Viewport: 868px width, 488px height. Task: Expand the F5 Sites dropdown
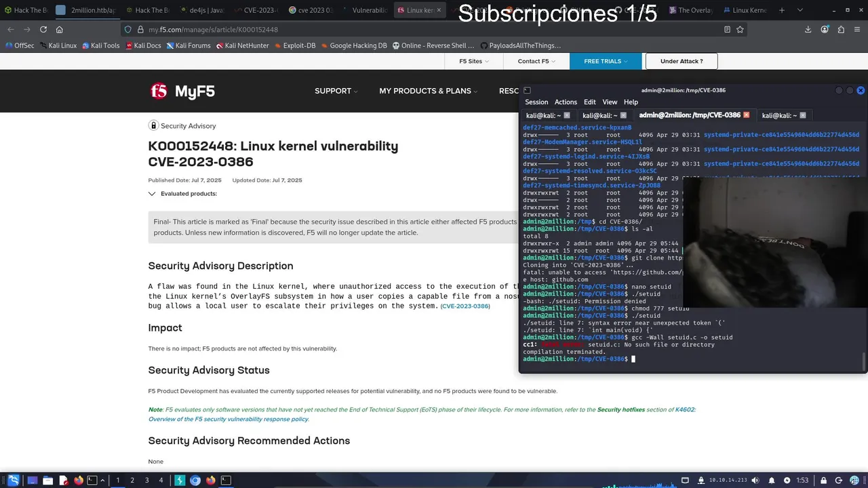[x=473, y=61]
